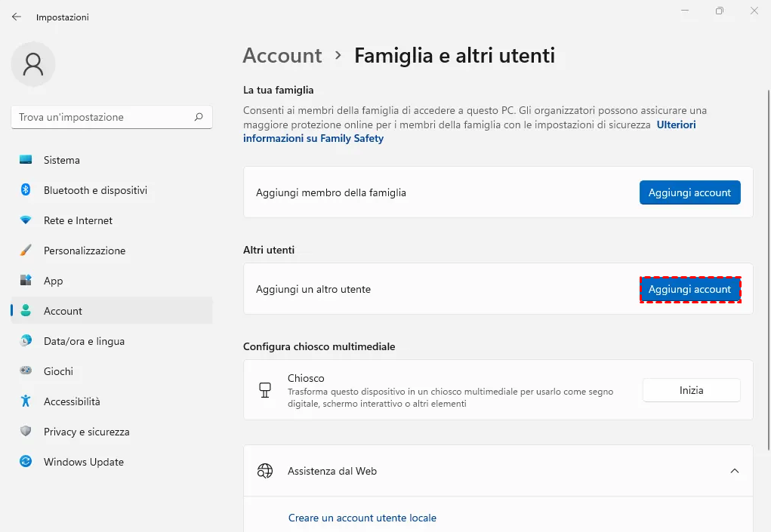This screenshot has height=532, width=771.
Task: Click the Rete e Internet wifi icon
Action: [26, 220]
